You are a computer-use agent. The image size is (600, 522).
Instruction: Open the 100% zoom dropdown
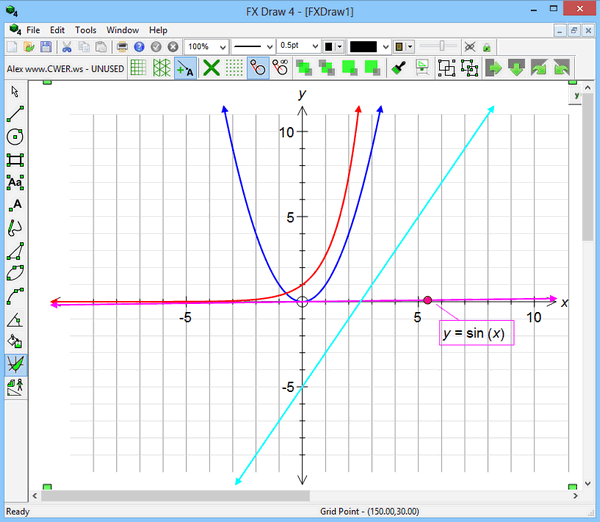[x=207, y=47]
